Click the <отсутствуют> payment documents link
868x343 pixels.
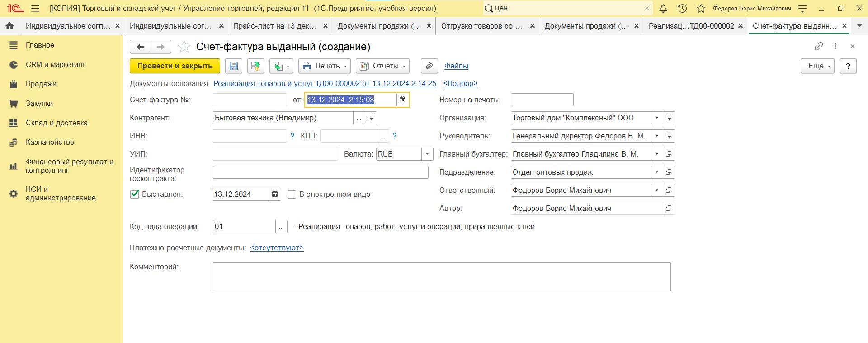point(277,248)
